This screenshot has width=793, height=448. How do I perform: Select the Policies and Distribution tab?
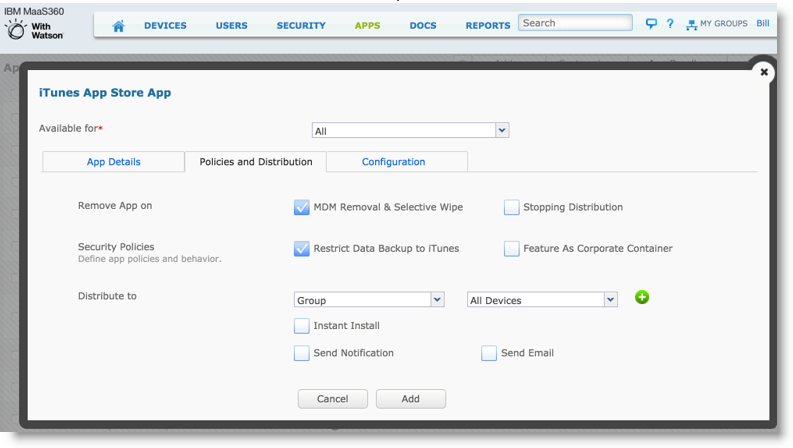point(256,162)
